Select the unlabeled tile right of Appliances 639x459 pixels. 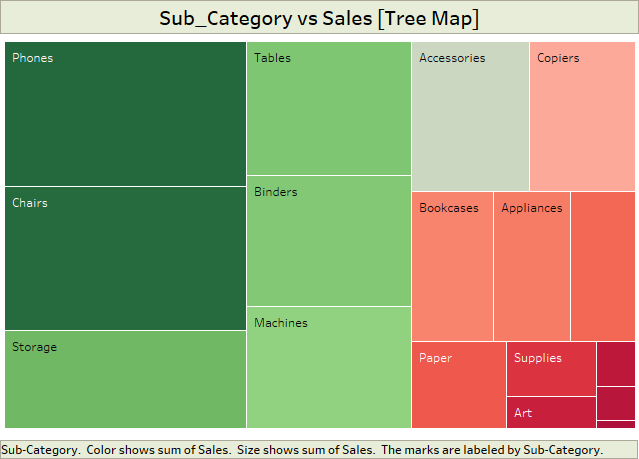pos(602,266)
